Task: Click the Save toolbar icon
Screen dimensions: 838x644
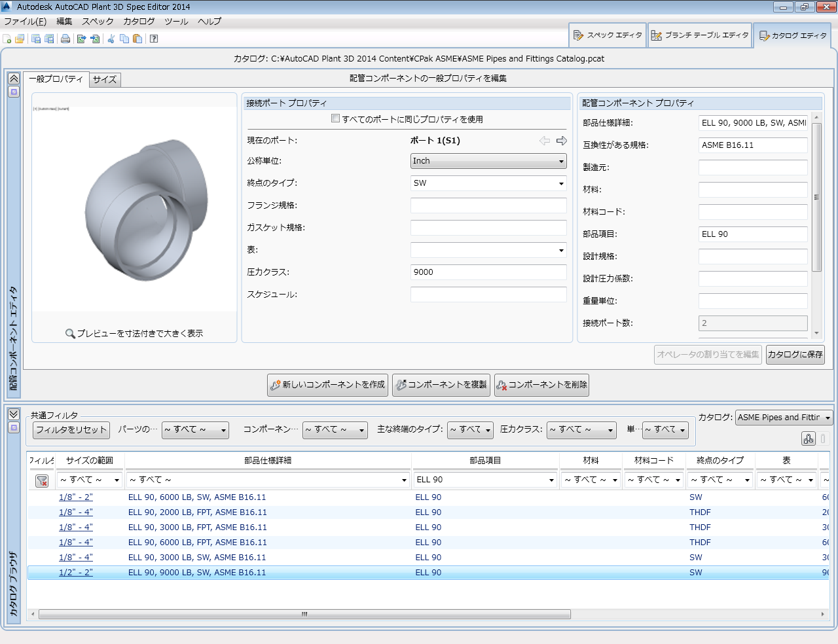Action: tap(36, 39)
